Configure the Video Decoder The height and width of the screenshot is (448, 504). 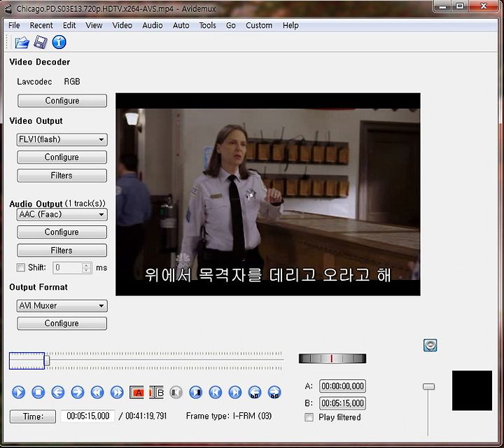tap(62, 101)
